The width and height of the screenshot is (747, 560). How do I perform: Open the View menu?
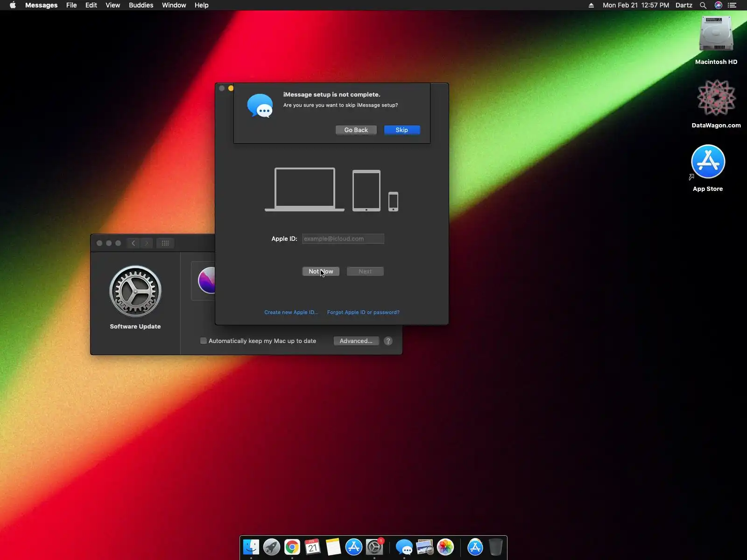(x=113, y=5)
